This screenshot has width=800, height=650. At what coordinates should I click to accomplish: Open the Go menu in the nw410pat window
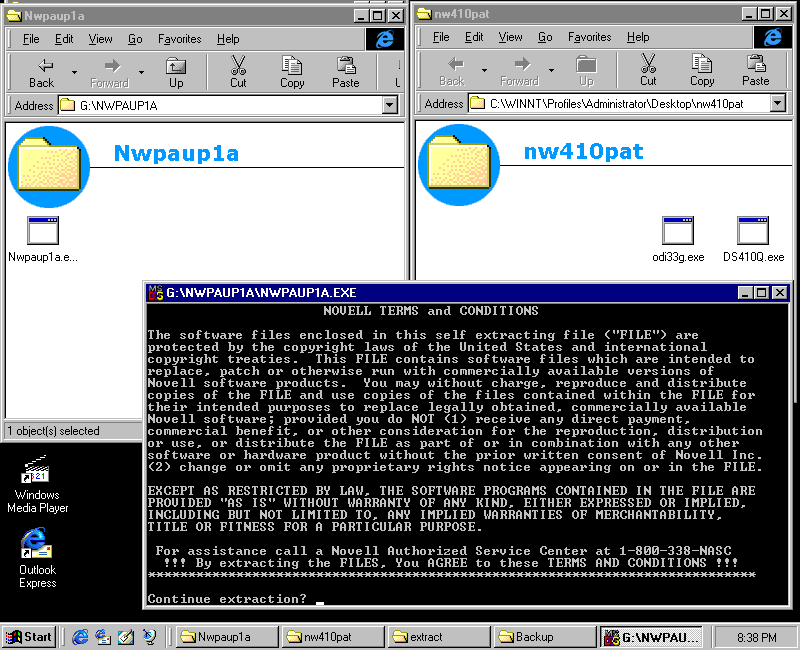coord(545,37)
